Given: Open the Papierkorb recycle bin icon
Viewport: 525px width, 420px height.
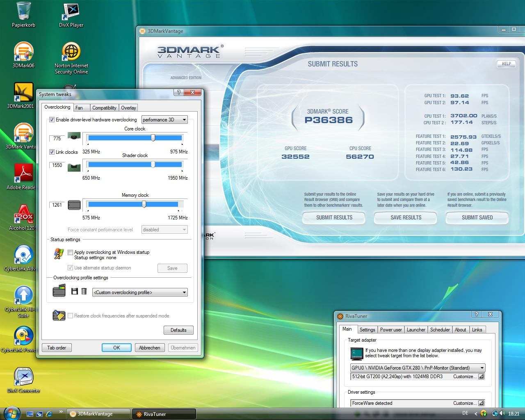Looking at the screenshot, I should coord(23,14).
